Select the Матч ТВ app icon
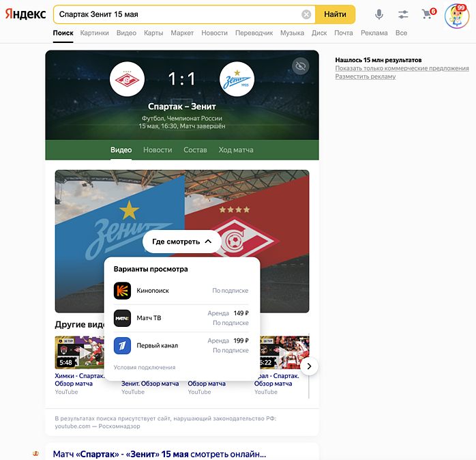Screen dimensions: 476x460 122,318
